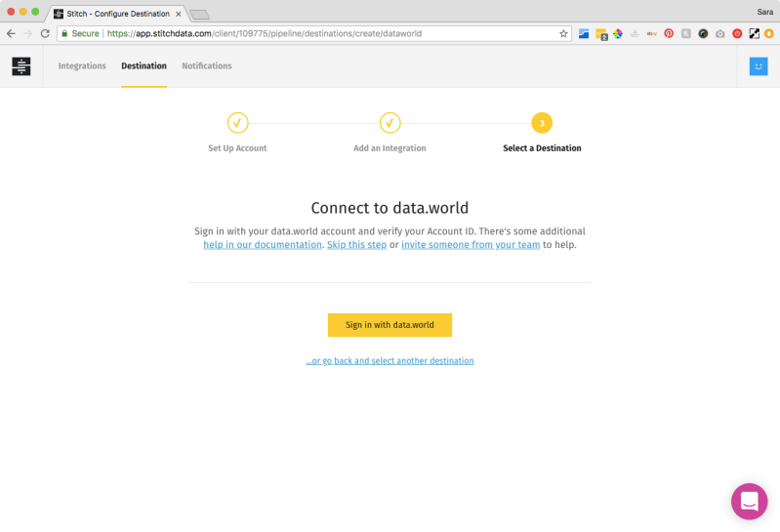Select the Stitch - Configure Destination browser tab
780x532 pixels.
point(118,14)
